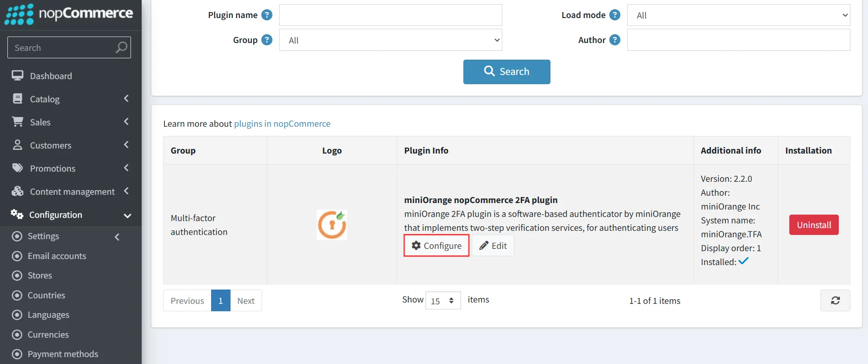
Task: Expand the Customers menu chevron
Action: point(126,145)
